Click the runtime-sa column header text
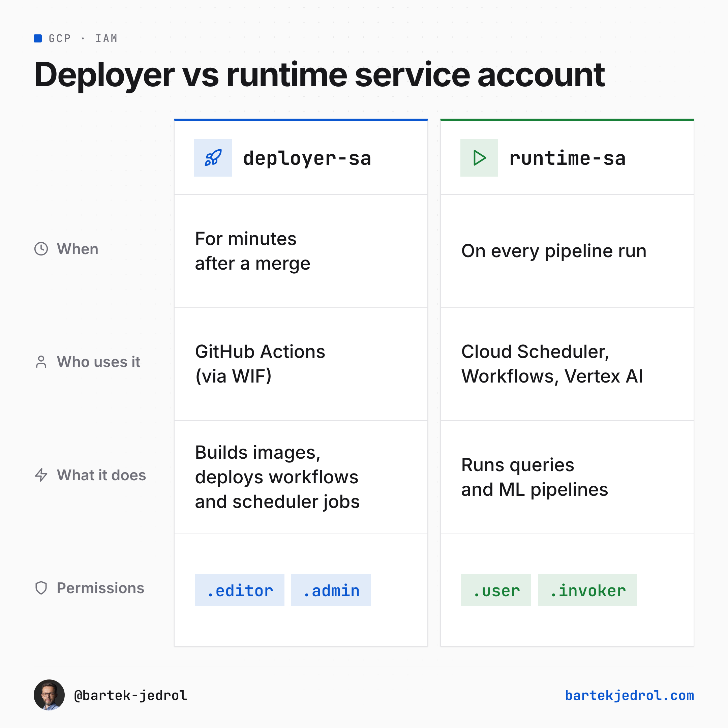Viewport: 728px width, 728px height. tap(568, 158)
